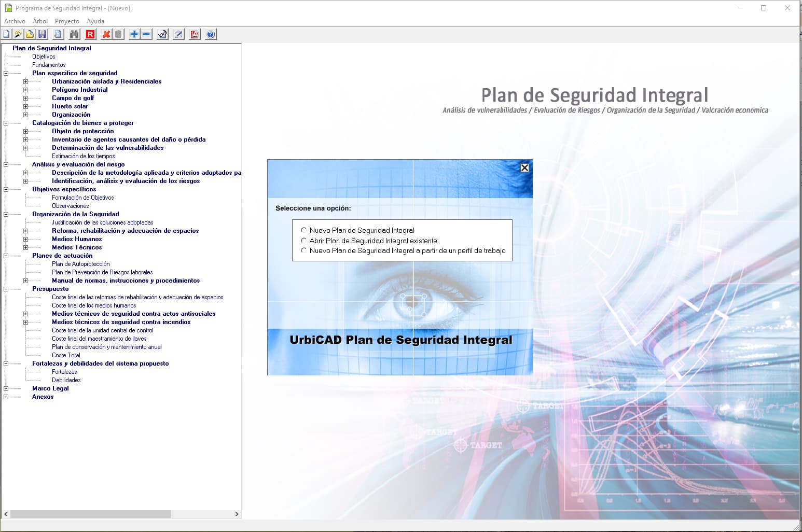Close the option dialog with the X box
Screen dimensions: 802x532
pos(524,167)
